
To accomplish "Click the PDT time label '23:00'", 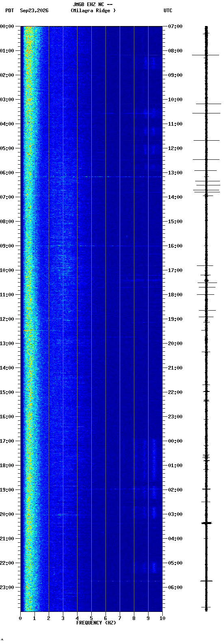I will [7, 587].
